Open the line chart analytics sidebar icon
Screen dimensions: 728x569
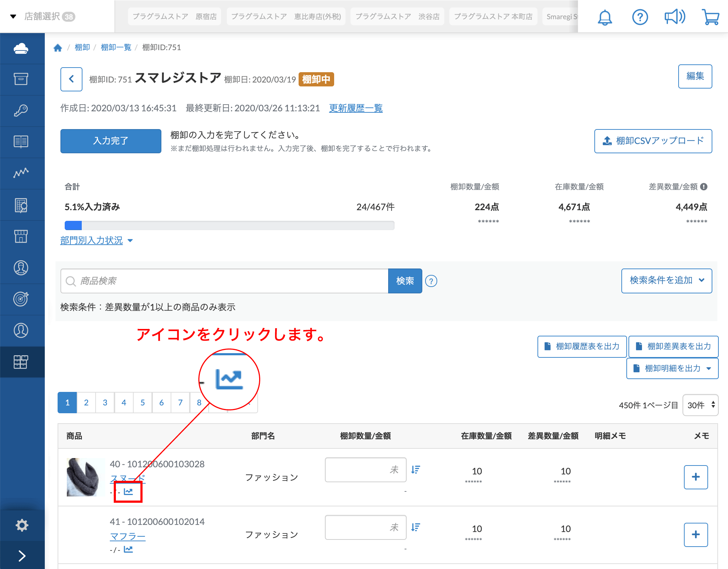(21, 173)
